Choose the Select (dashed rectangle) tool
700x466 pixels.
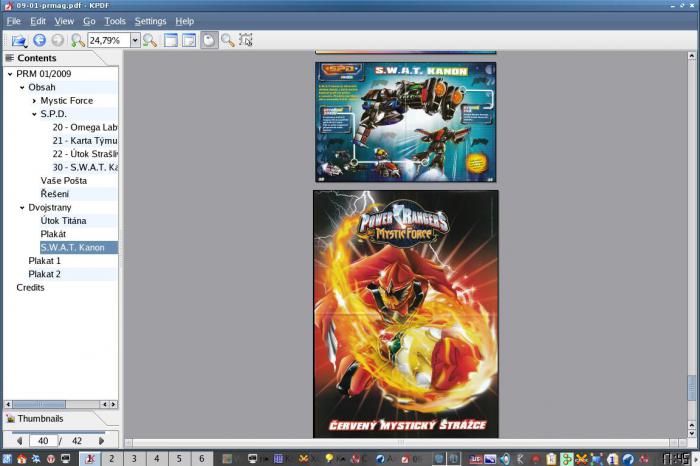246,40
